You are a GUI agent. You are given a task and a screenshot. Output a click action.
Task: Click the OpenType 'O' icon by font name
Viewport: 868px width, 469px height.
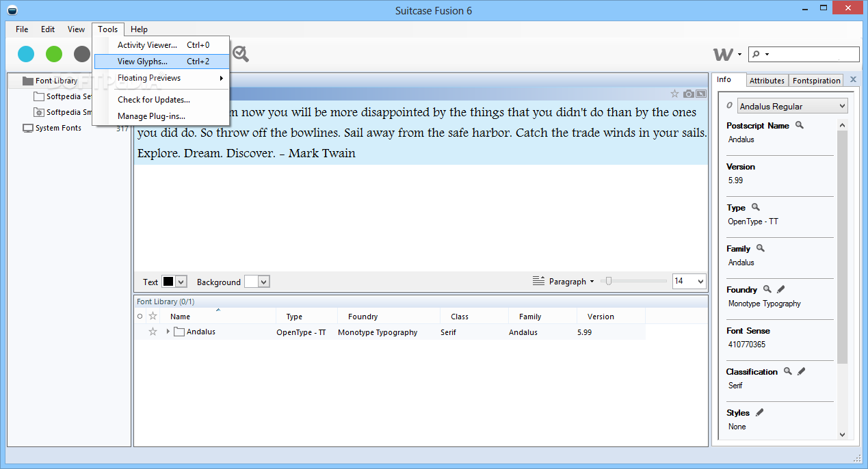click(731, 106)
